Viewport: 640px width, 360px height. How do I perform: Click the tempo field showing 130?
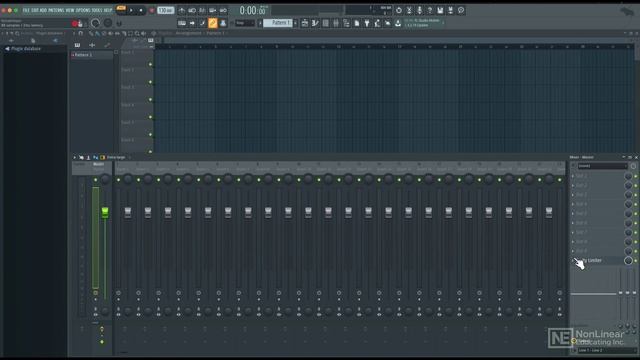(166, 10)
